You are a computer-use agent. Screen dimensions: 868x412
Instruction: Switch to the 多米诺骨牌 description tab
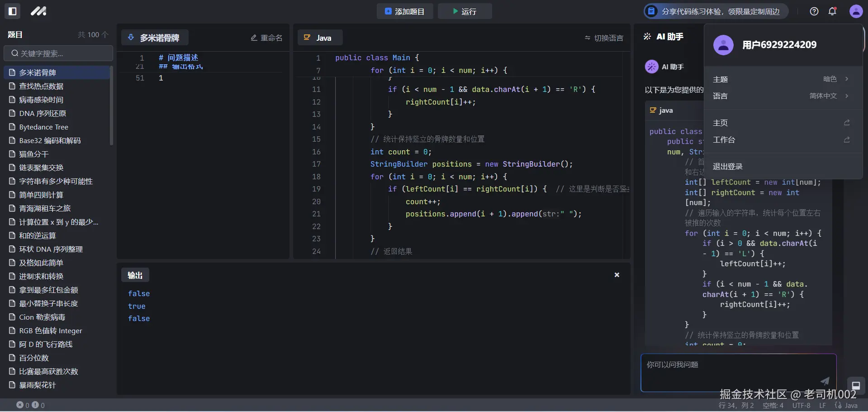click(x=155, y=38)
